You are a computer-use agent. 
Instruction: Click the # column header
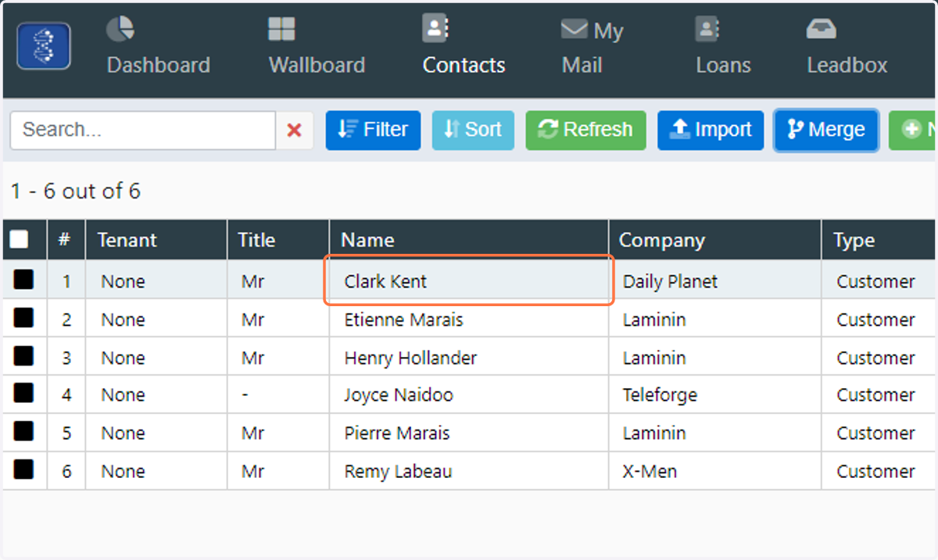pyautogui.click(x=66, y=240)
